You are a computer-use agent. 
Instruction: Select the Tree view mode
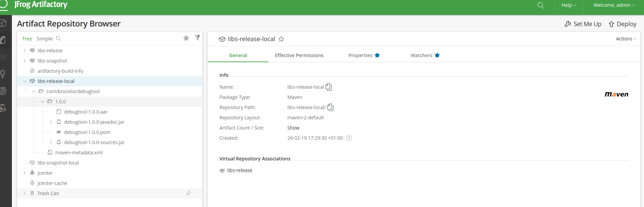27,39
